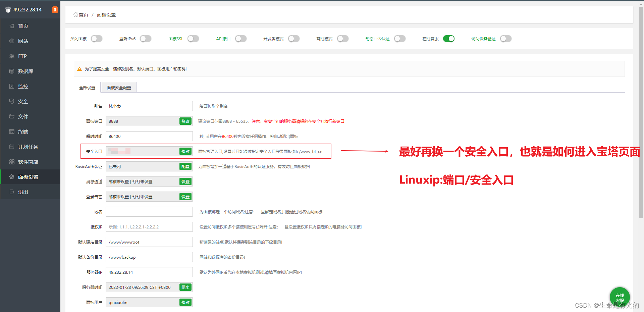Click the 域名 input field
The image size is (644, 312).
(149, 212)
